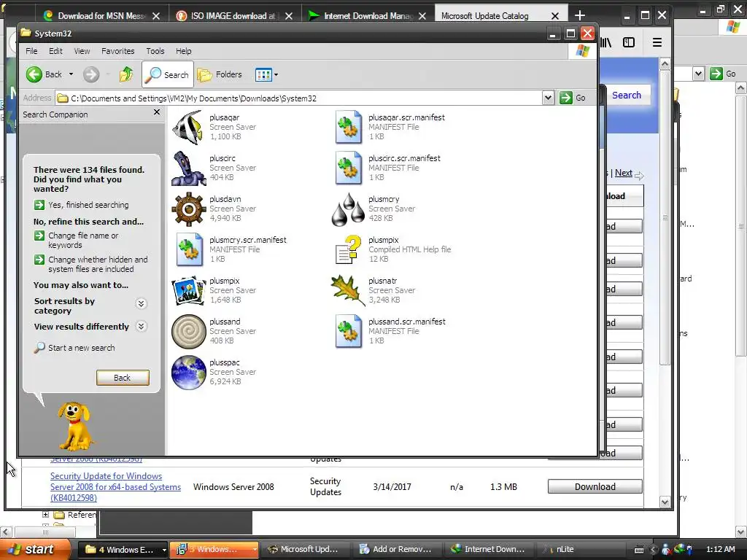Screen dimensions: 747x560
Task: Select the plussand.scr.manifest file icon
Action: (348, 332)
